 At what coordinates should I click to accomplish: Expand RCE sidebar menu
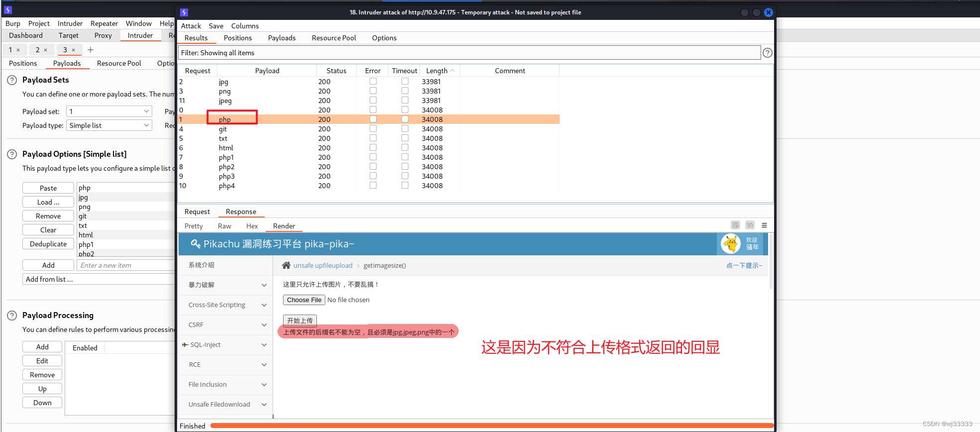tap(226, 365)
